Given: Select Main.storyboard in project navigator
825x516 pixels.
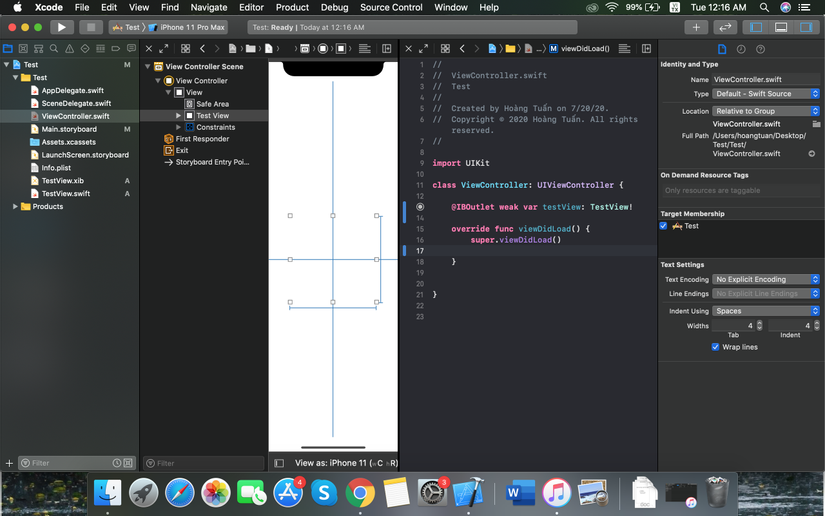Looking at the screenshot, I should point(69,129).
